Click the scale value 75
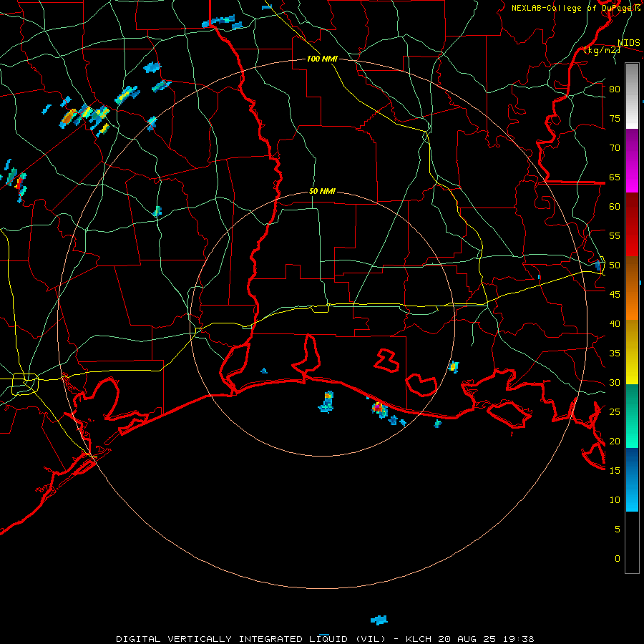The height and width of the screenshot is (644, 644). (615, 119)
